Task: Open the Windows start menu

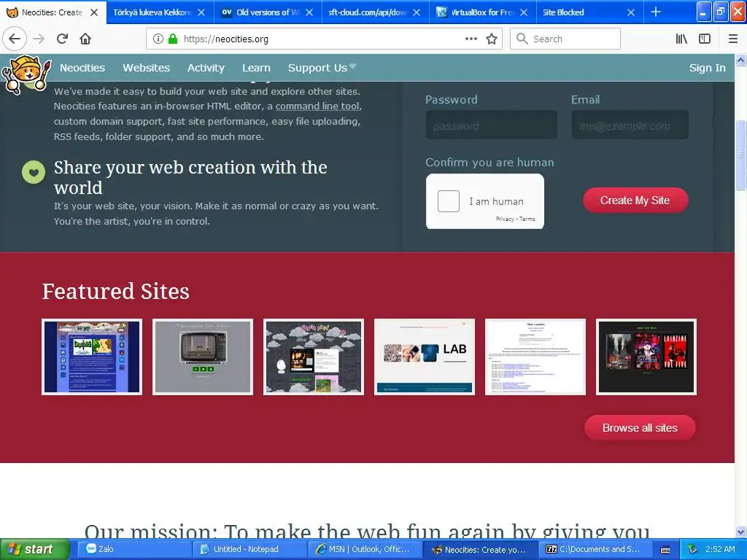Action: tap(35, 550)
